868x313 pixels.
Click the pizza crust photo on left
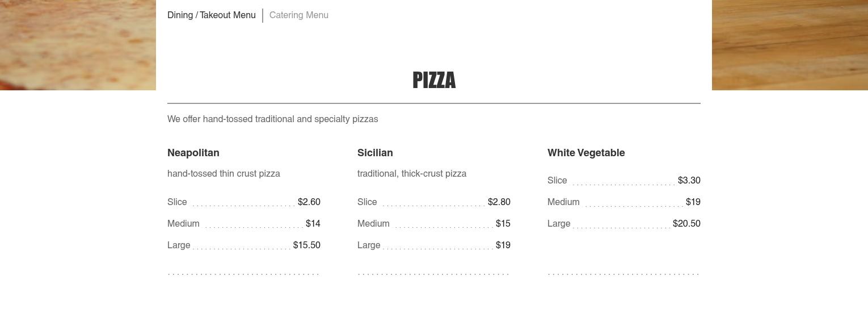(78, 45)
